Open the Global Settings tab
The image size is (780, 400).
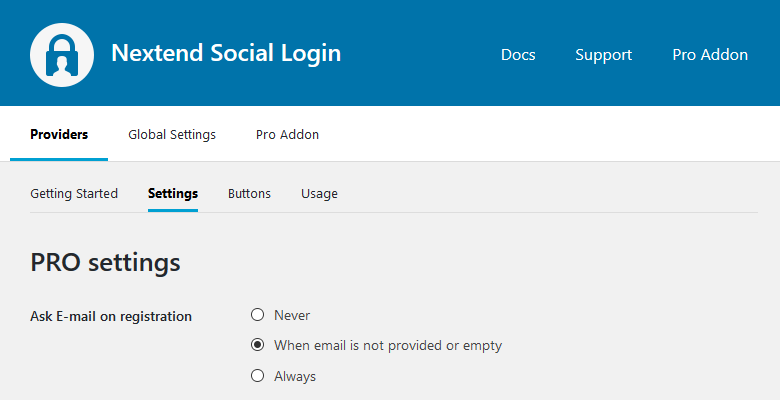172,135
